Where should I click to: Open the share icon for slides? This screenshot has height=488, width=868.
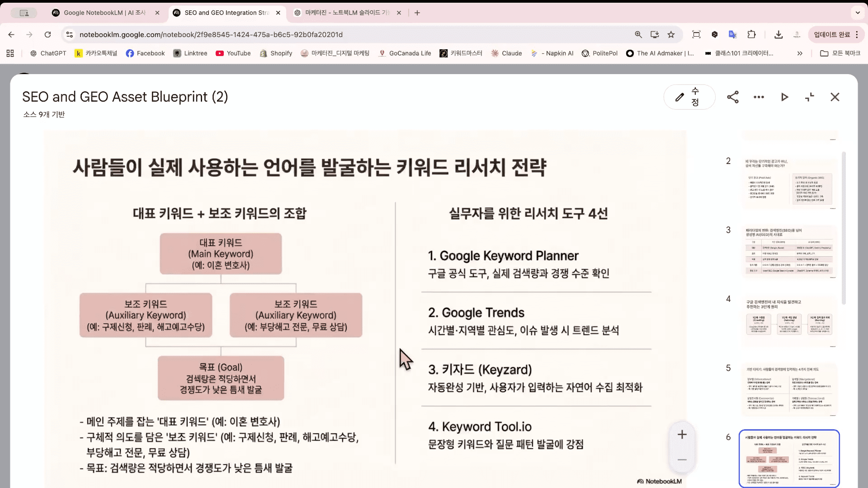pyautogui.click(x=733, y=97)
